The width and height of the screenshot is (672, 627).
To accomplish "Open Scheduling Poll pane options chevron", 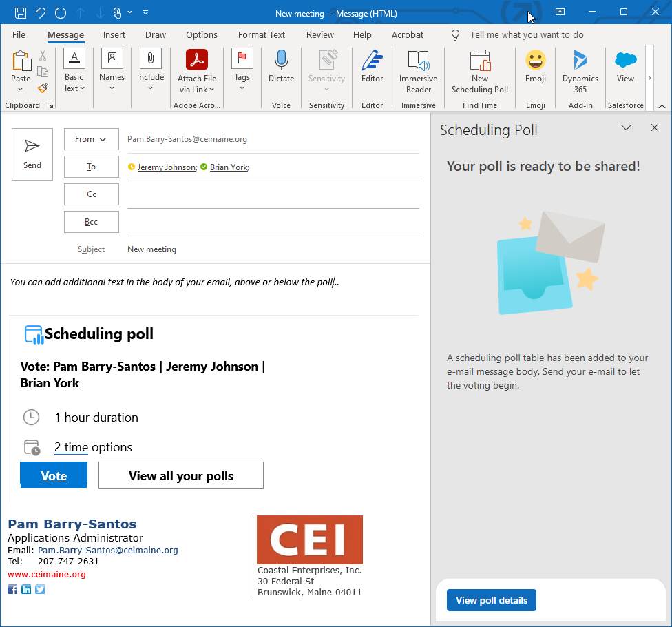I will point(626,127).
